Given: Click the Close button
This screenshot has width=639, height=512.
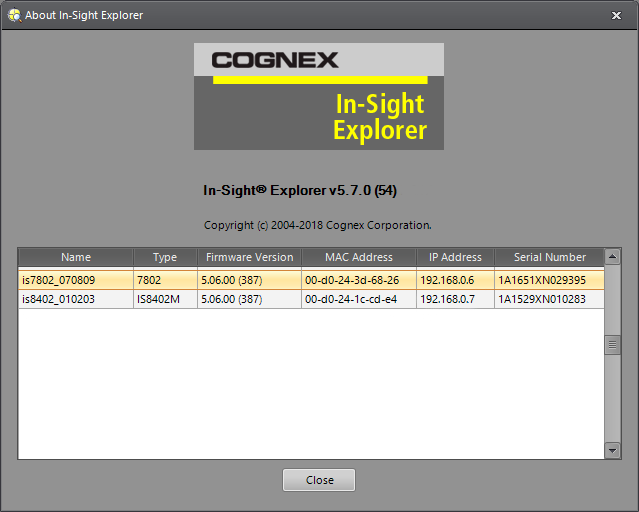Looking at the screenshot, I should pyautogui.click(x=319, y=480).
